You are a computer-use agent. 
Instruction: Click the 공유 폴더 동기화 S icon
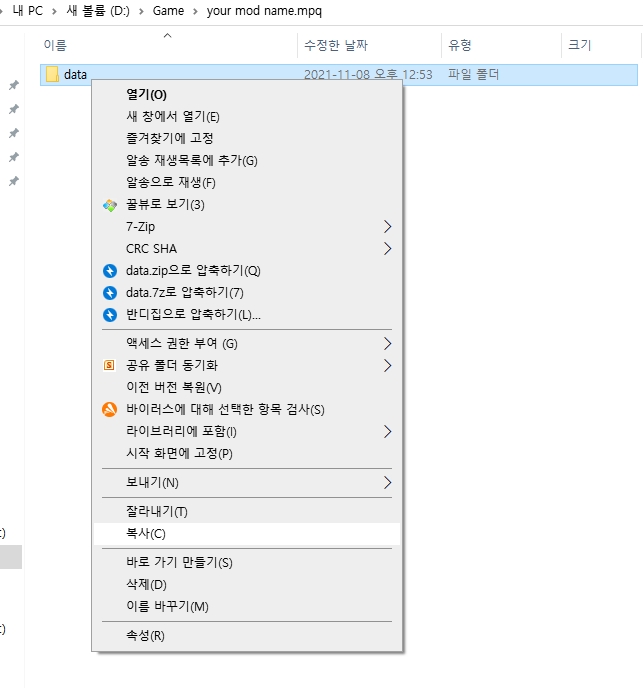109,365
